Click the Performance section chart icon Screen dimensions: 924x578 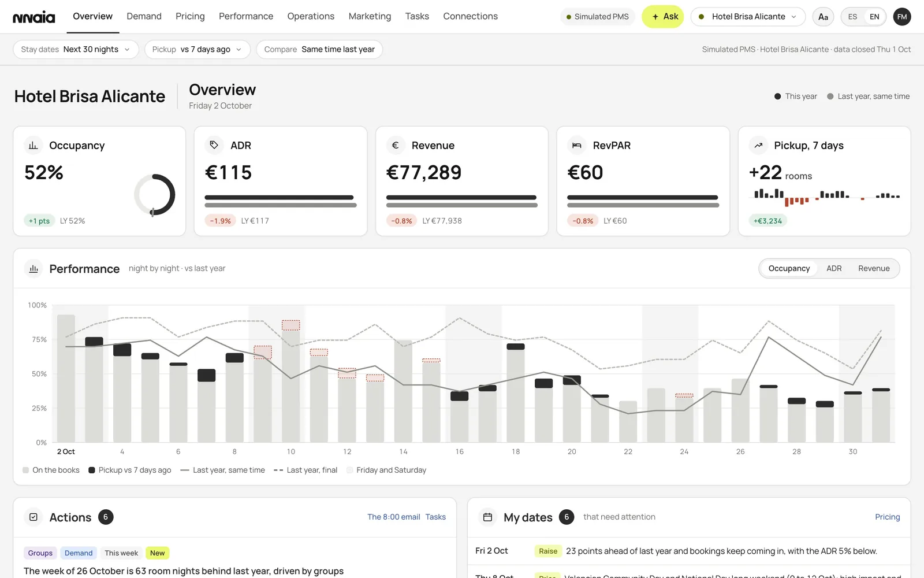pos(33,269)
